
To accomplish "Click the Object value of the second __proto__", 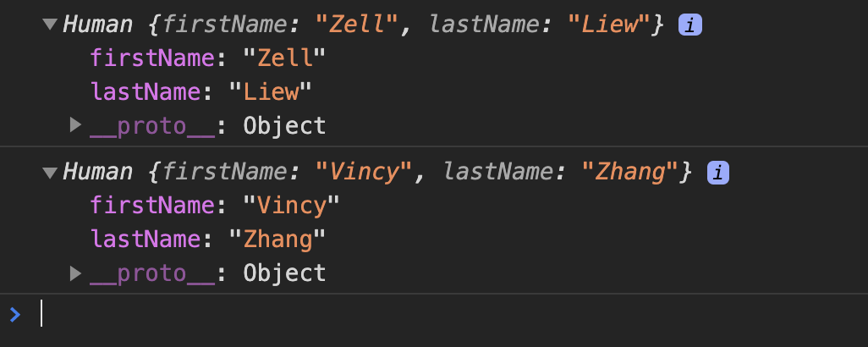I will 284,273.
